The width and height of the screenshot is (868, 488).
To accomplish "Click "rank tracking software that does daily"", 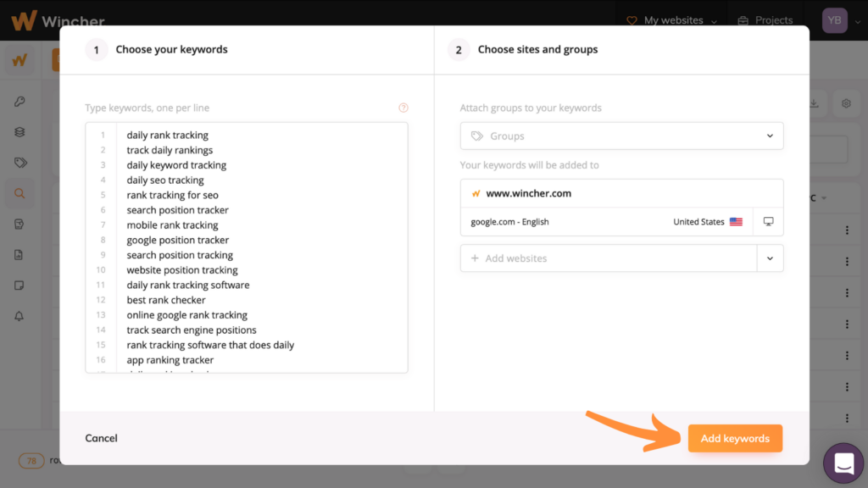I will tap(210, 344).
